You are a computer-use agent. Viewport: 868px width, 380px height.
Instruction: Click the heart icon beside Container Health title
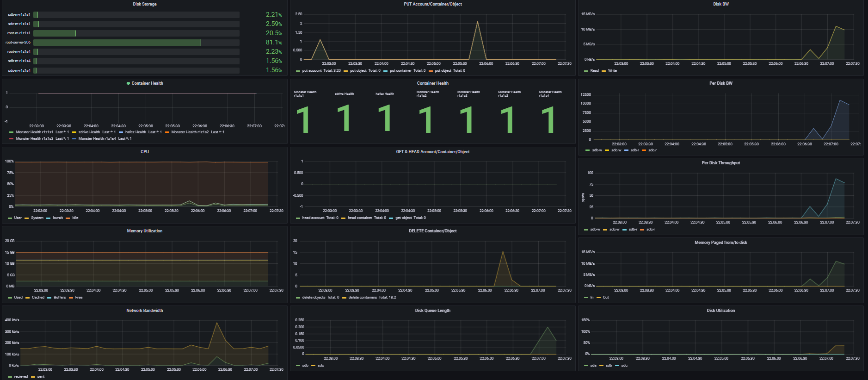pos(128,83)
